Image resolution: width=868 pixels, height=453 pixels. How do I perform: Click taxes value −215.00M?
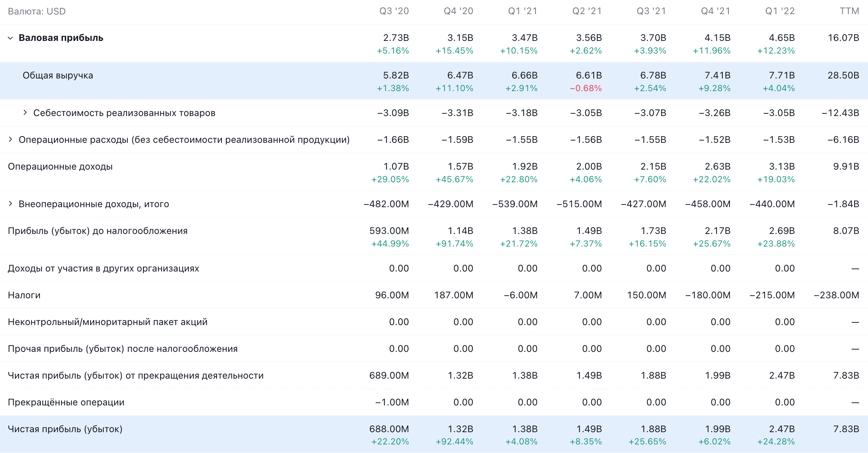coord(772,295)
